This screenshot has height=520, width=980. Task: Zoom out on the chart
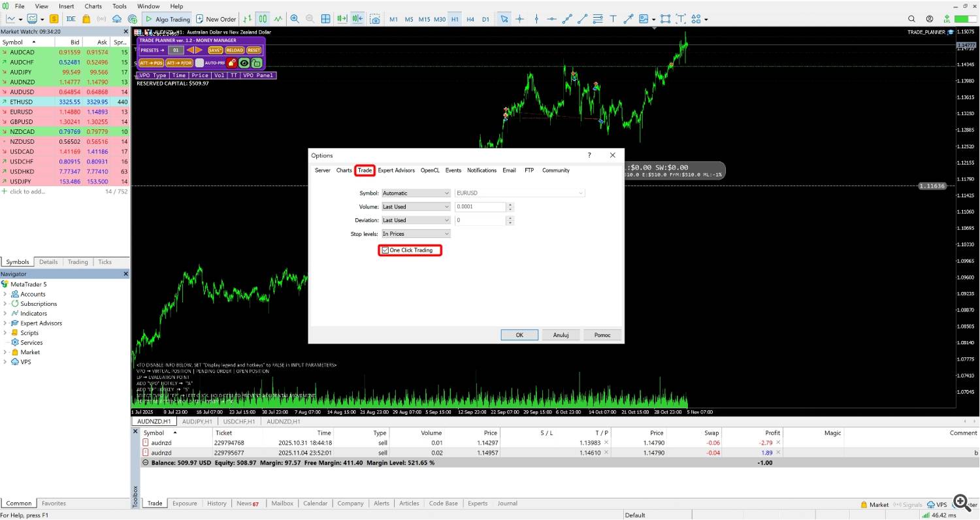pyautogui.click(x=310, y=19)
